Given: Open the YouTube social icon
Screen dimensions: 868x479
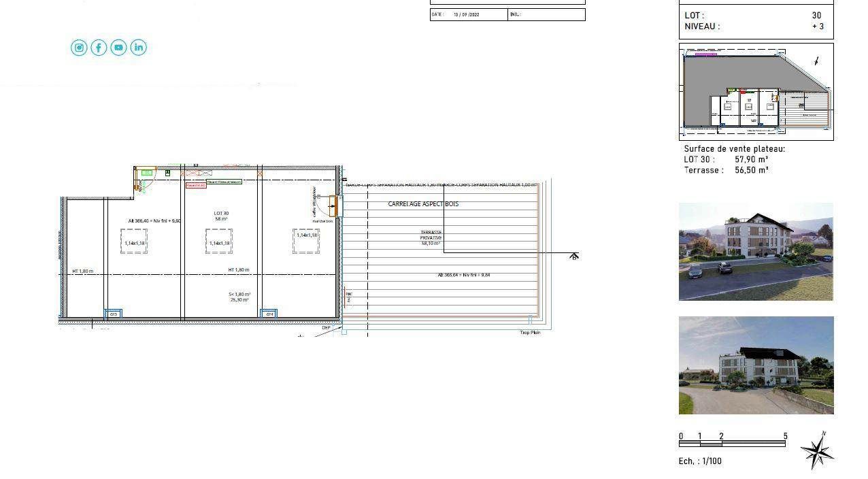Looking at the screenshot, I should [x=118, y=48].
